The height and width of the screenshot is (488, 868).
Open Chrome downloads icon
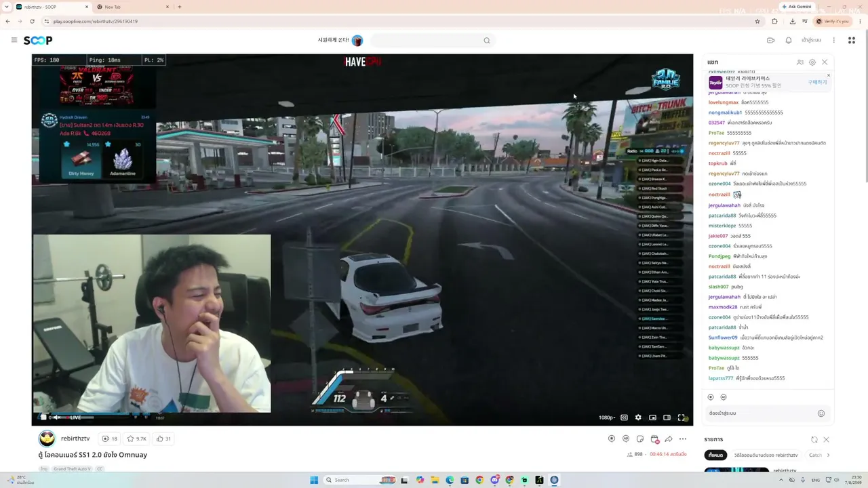pos(792,21)
